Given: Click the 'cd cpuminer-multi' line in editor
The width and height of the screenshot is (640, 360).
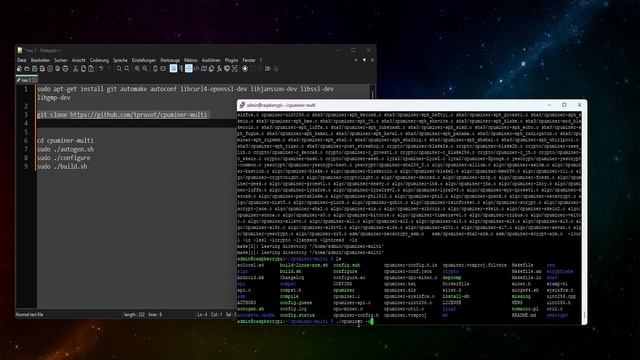Looking at the screenshot, I should click(65, 140).
